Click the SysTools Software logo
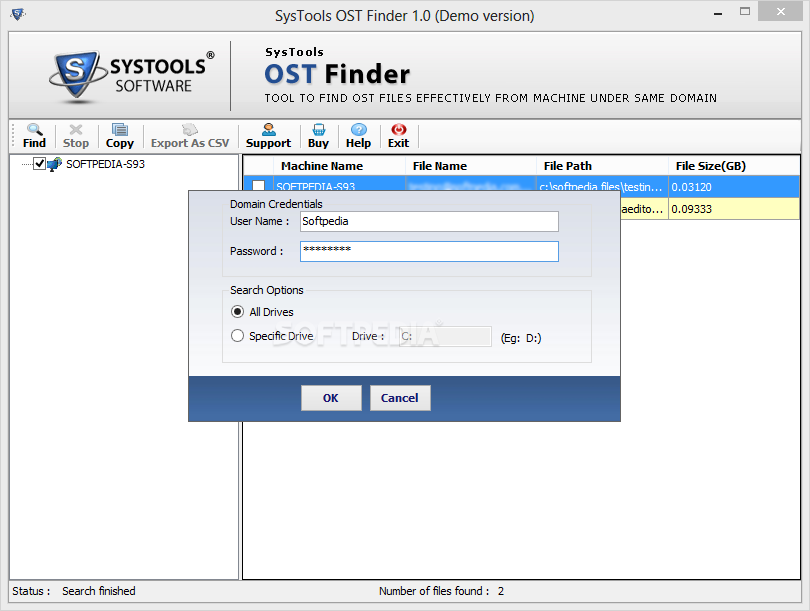Image resolution: width=810 pixels, height=611 pixels. (x=132, y=76)
